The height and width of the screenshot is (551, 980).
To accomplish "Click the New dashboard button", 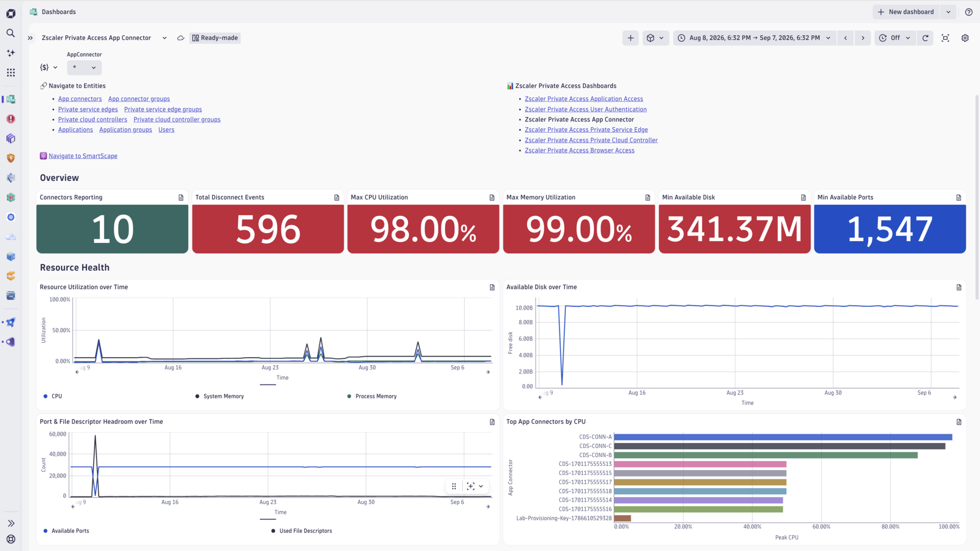I will coord(906,12).
